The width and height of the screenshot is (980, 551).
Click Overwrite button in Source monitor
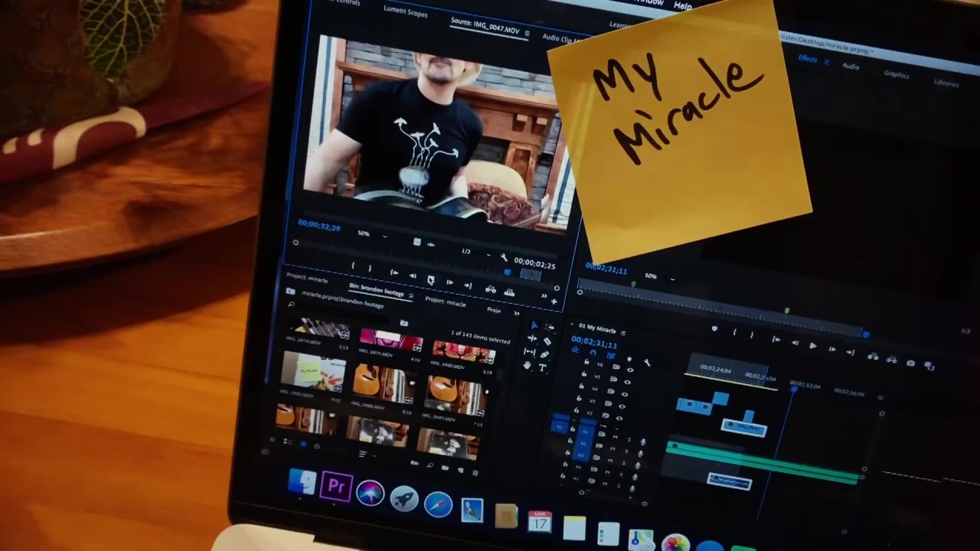point(509,293)
